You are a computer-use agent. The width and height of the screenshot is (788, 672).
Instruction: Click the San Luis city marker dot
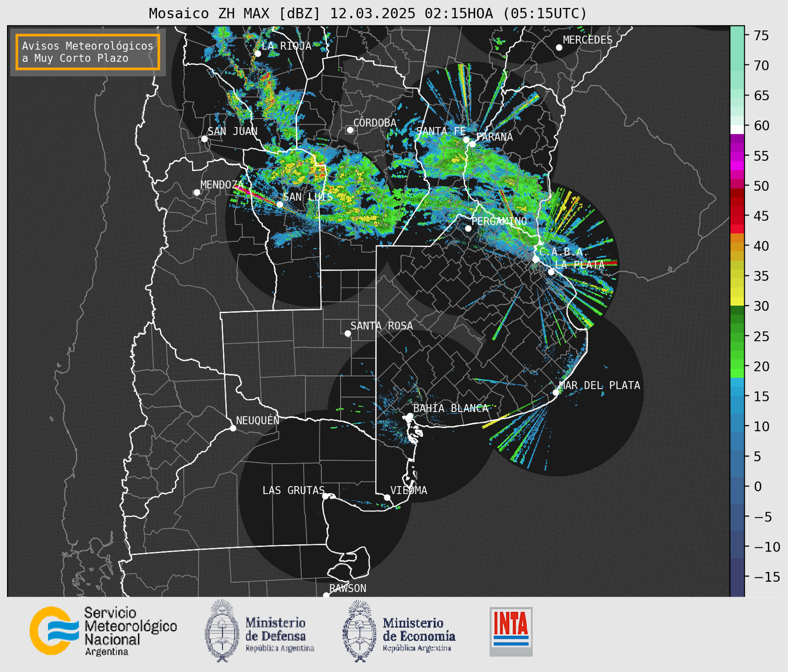point(280,205)
